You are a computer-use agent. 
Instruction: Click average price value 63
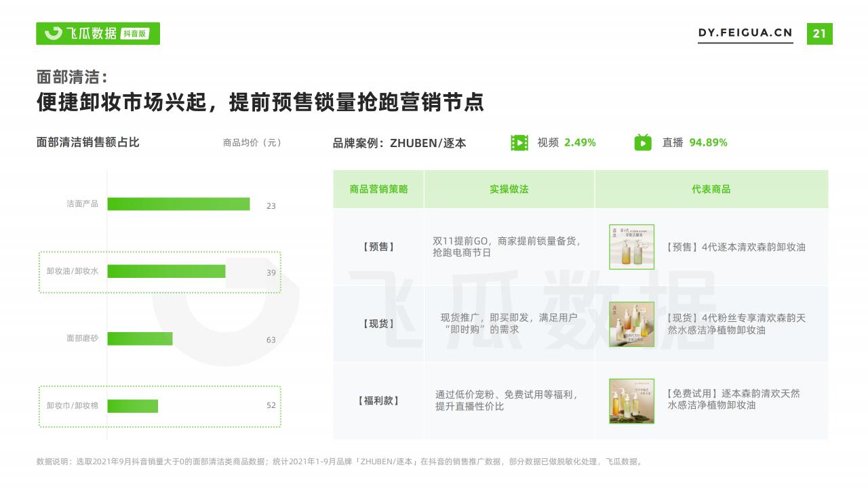coord(271,340)
